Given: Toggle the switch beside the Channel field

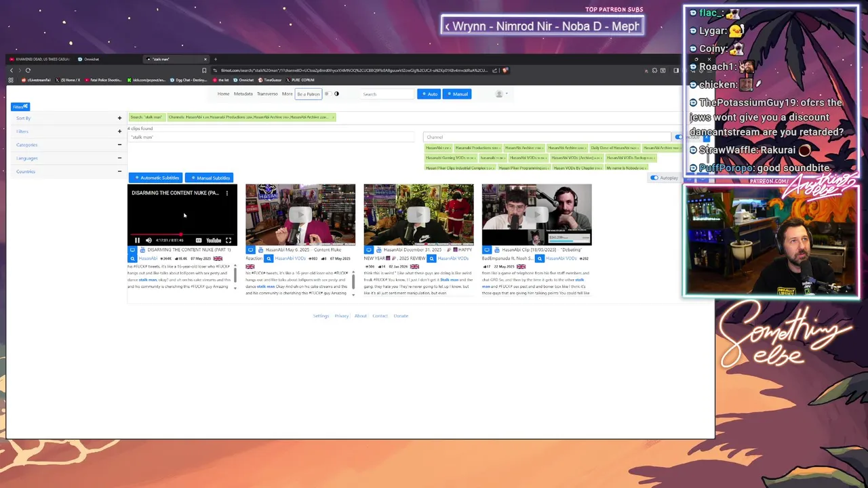Looking at the screenshot, I should coord(679,137).
